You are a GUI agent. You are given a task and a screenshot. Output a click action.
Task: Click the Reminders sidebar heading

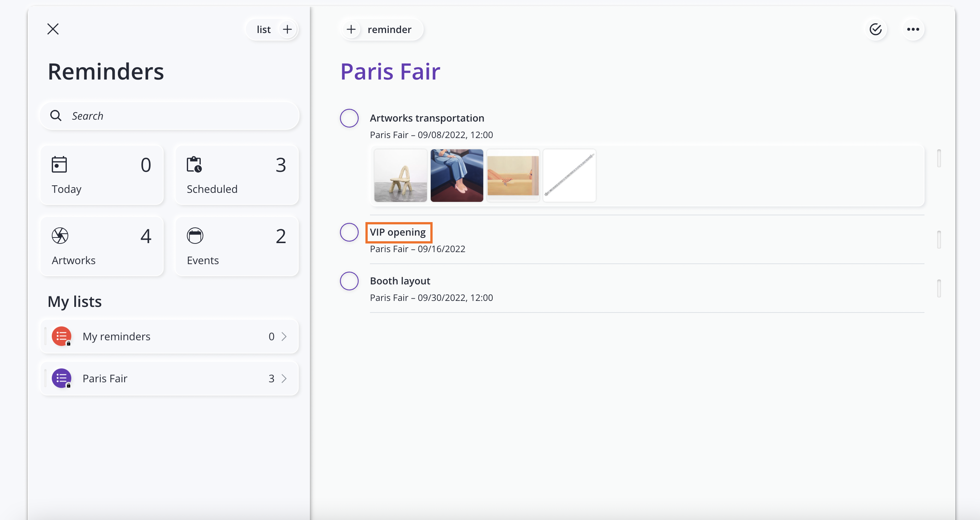point(106,71)
